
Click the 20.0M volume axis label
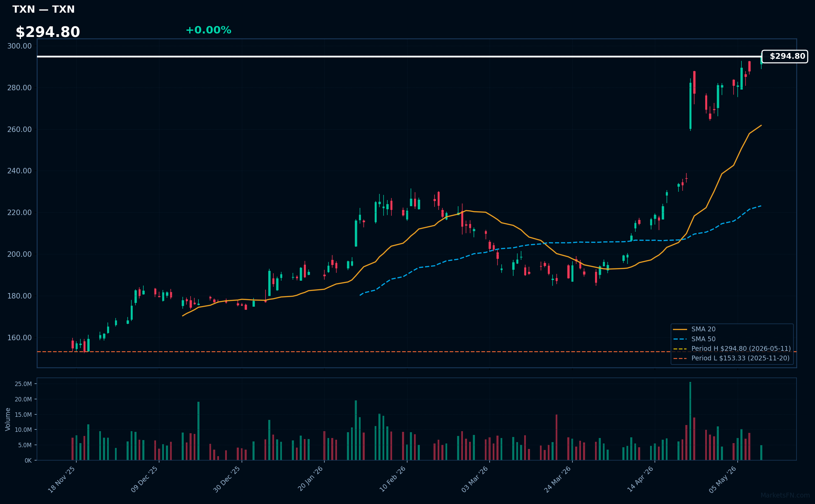[x=23, y=399]
